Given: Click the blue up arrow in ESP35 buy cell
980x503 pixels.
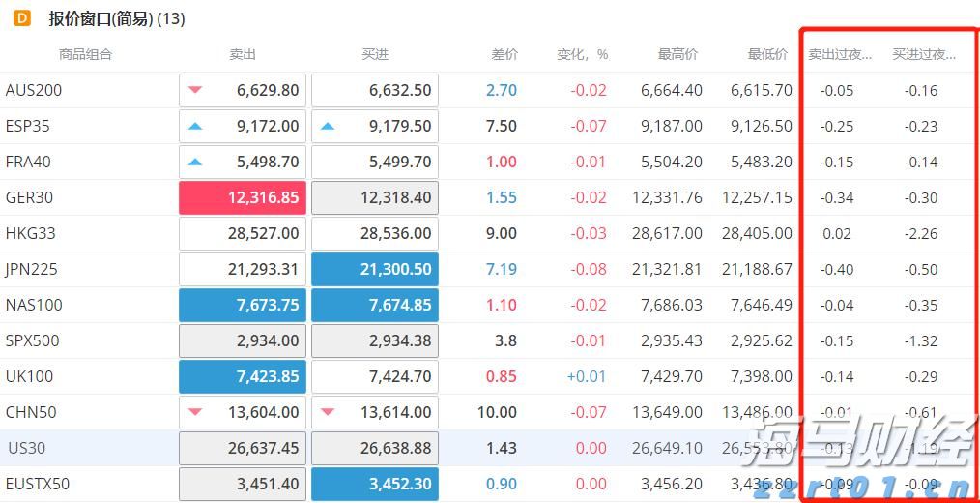Looking at the screenshot, I should point(328,126).
